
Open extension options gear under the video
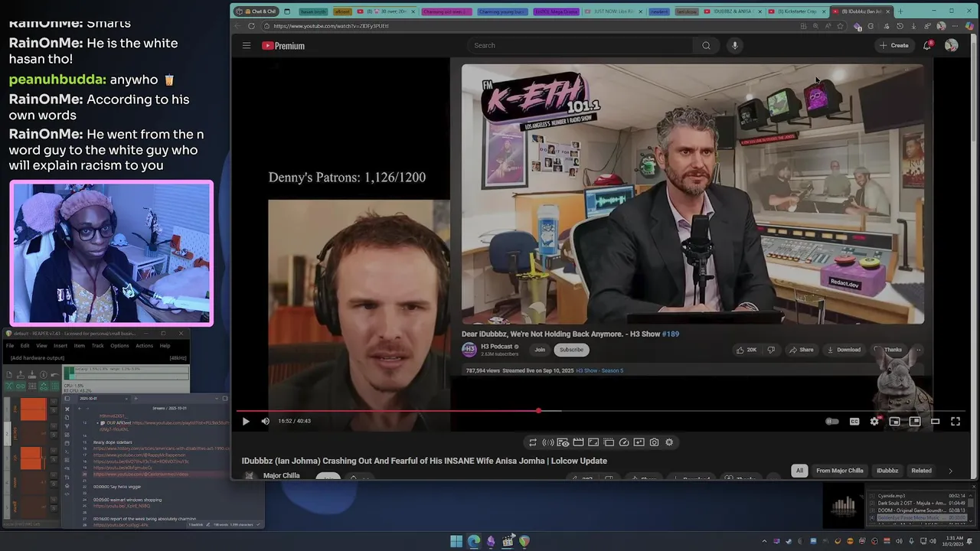pyautogui.click(x=669, y=442)
